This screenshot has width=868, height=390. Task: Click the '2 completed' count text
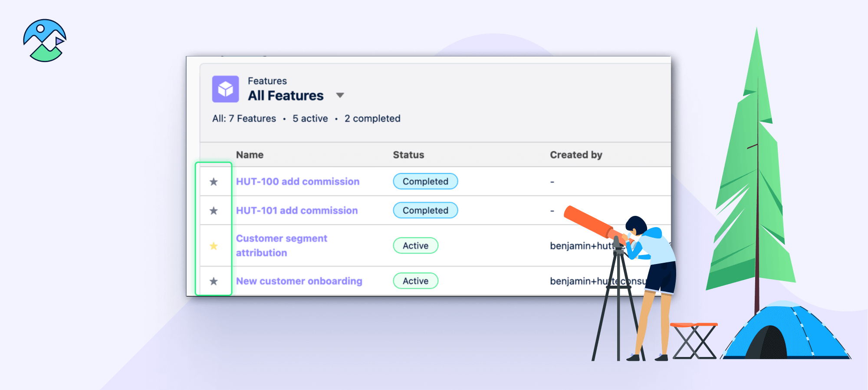tap(372, 119)
